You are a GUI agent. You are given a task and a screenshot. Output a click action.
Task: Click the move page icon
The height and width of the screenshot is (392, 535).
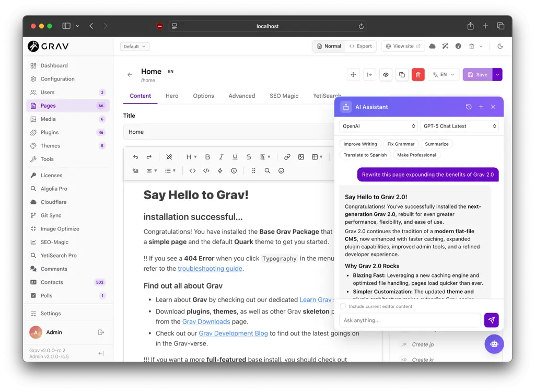[x=354, y=75]
